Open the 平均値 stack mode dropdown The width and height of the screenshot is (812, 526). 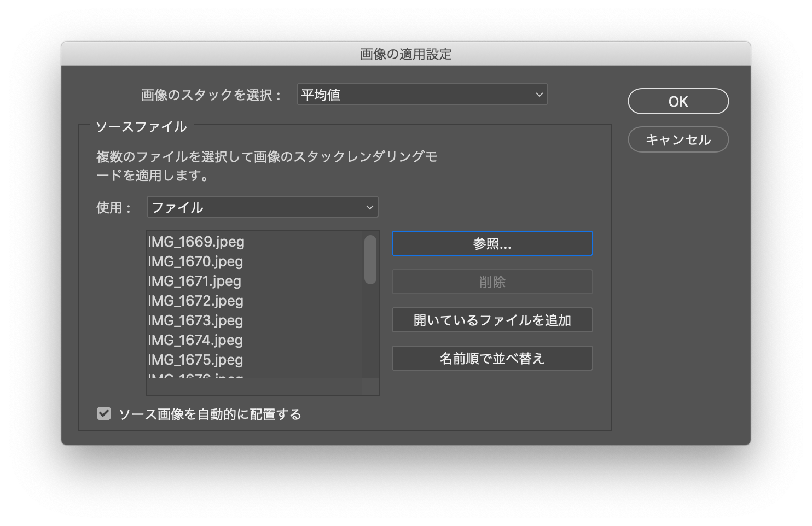tap(421, 95)
